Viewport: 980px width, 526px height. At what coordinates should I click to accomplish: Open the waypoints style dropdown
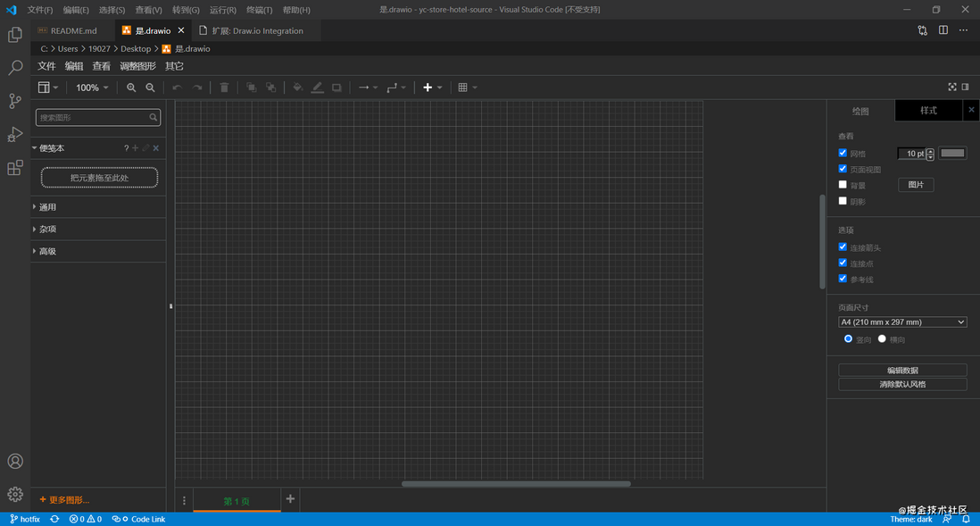[x=396, y=88]
